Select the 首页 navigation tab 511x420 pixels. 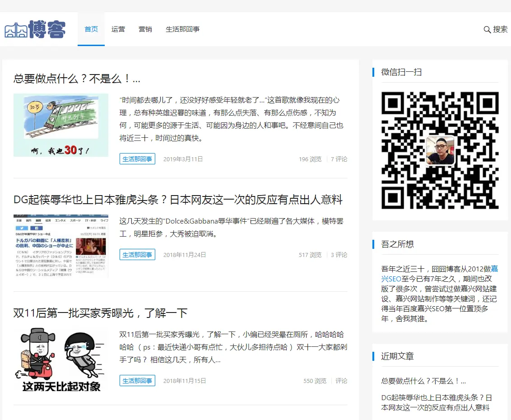(91, 29)
